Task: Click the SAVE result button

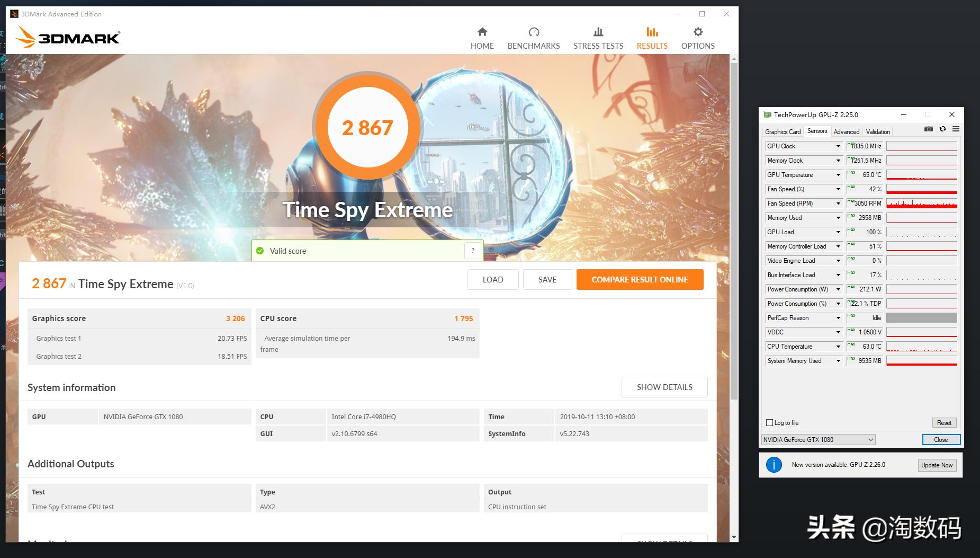Action: pyautogui.click(x=547, y=279)
